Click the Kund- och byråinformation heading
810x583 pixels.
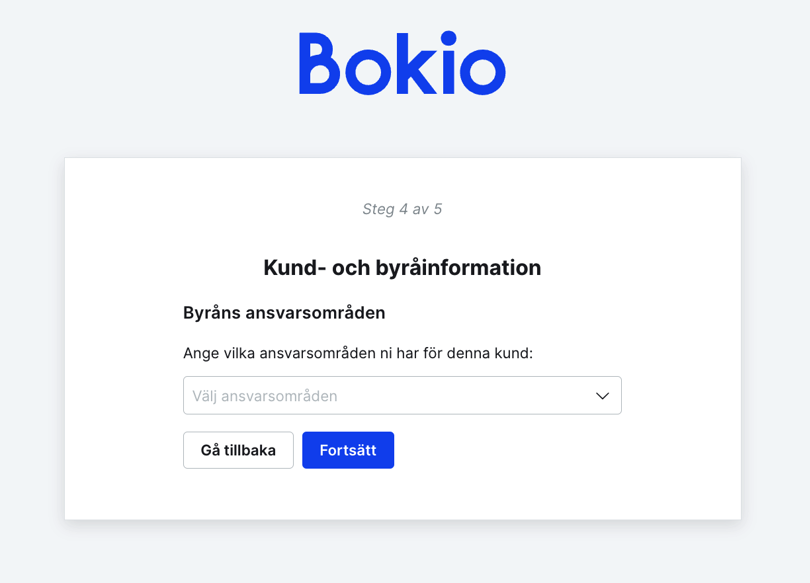(x=402, y=267)
